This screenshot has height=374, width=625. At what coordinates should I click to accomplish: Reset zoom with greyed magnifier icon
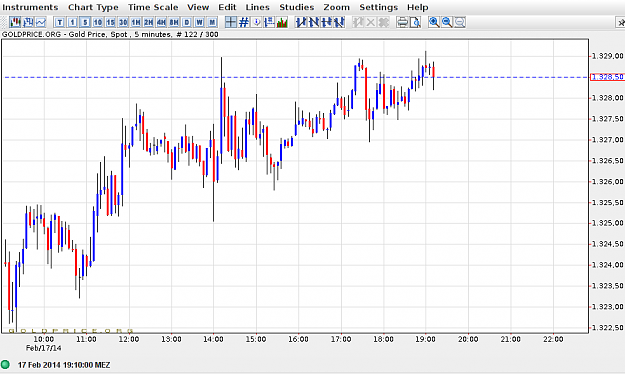(x=460, y=22)
